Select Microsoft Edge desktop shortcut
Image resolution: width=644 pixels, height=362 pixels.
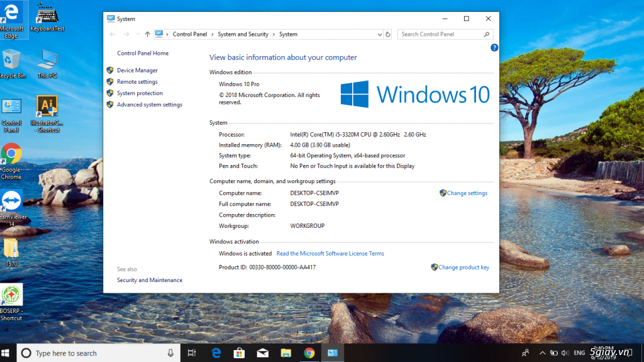[x=11, y=20]
